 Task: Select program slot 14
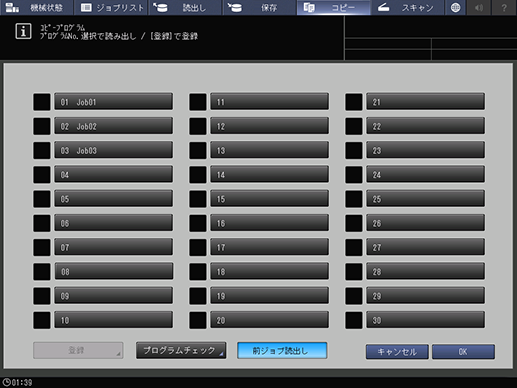[x=270, y=175]
